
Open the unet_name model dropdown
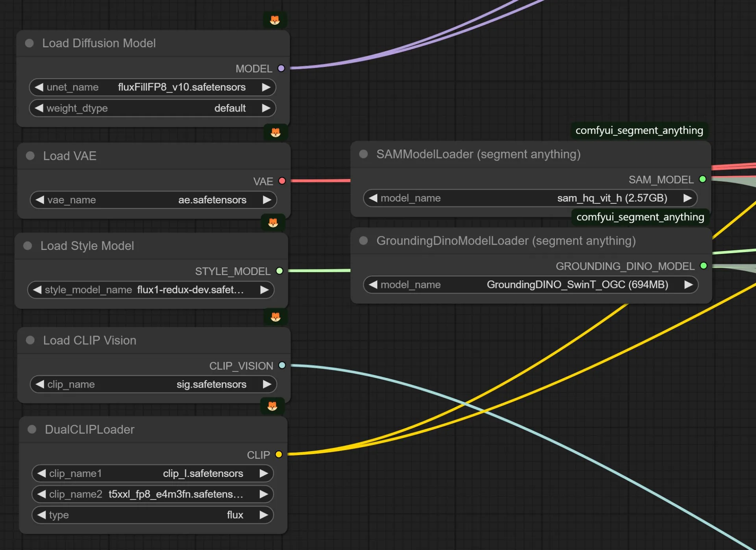tap(152, 87)
